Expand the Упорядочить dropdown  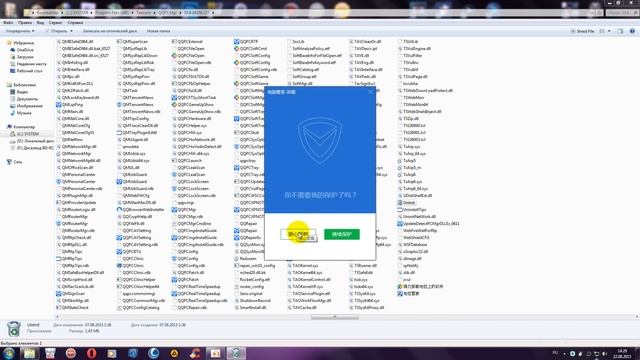pos(20,31)
